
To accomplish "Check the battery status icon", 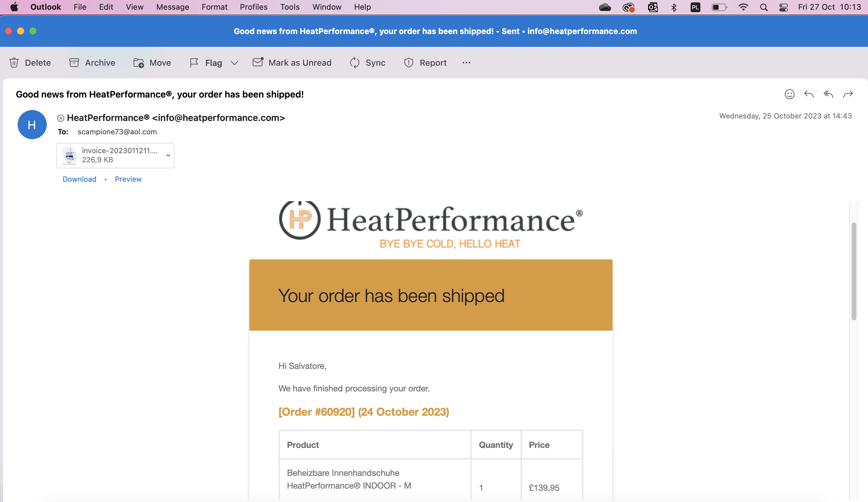I will 719,7.
